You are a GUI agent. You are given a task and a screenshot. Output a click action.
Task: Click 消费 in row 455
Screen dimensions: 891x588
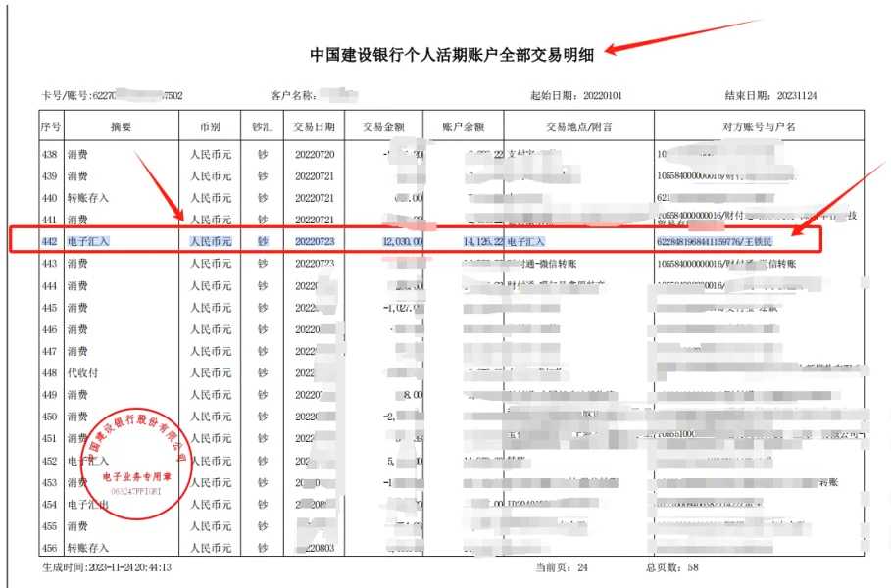pos(77,526)
